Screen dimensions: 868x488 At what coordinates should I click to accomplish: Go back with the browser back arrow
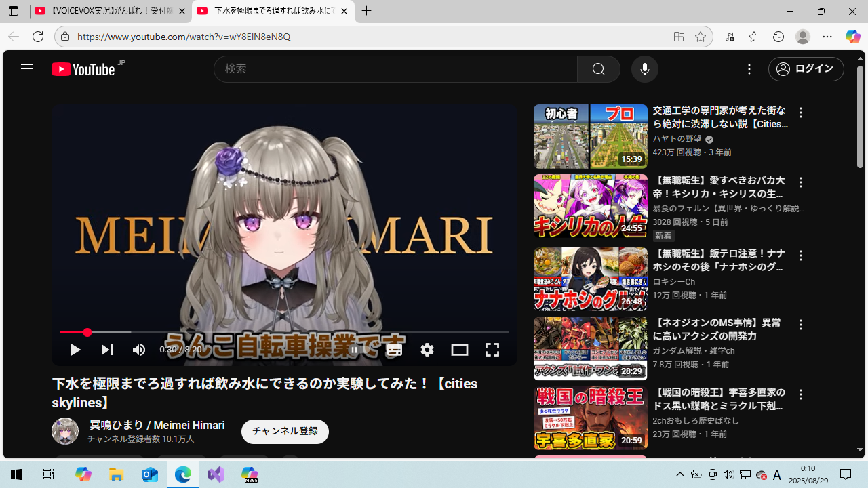(14, 37)
